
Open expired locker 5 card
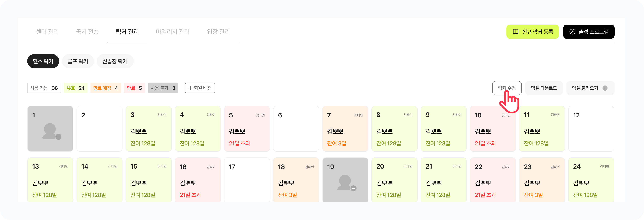coord(247,129)
